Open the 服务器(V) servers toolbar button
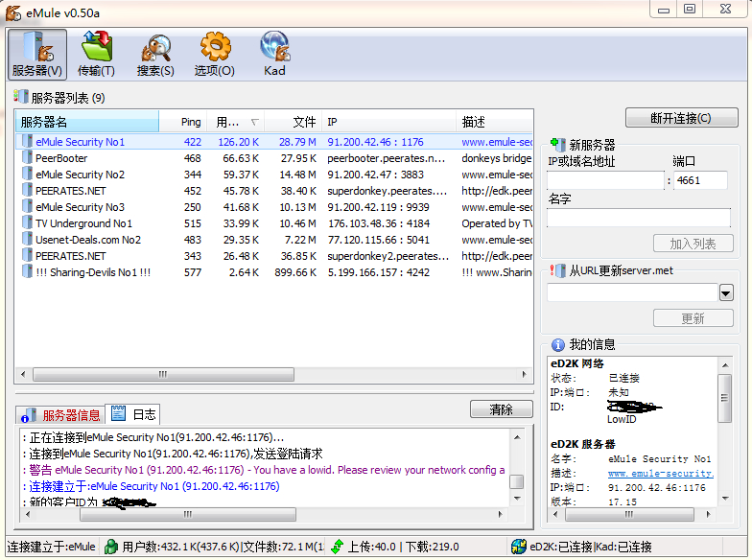 36,54
